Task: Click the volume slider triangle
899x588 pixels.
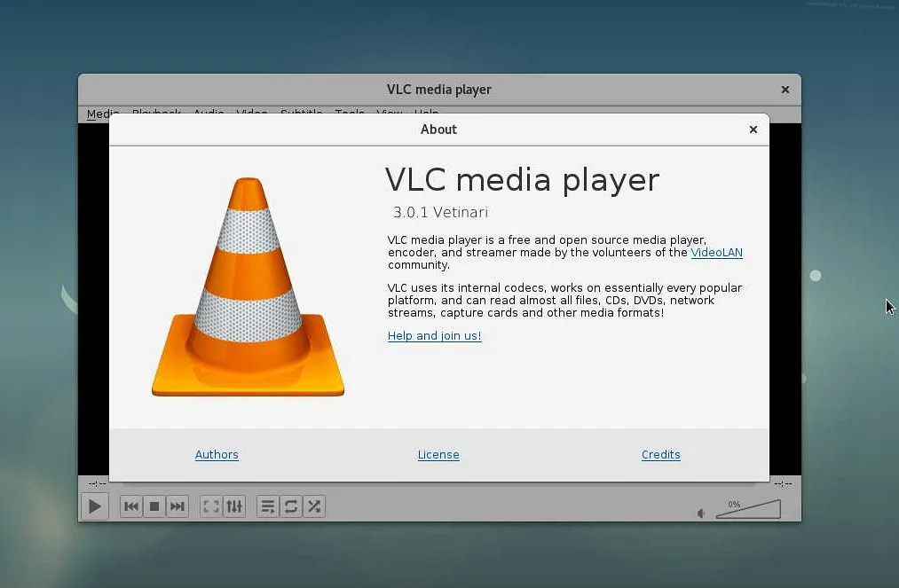Action: pyautogui.click(x=748, y=510)
